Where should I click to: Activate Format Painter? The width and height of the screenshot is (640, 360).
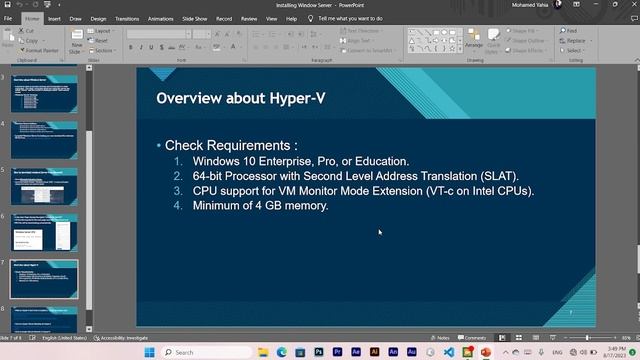click(x=39, y=51)
